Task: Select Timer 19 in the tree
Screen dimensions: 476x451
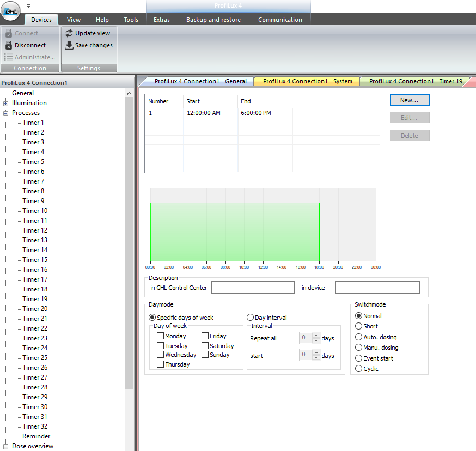Action: point(35,299)
